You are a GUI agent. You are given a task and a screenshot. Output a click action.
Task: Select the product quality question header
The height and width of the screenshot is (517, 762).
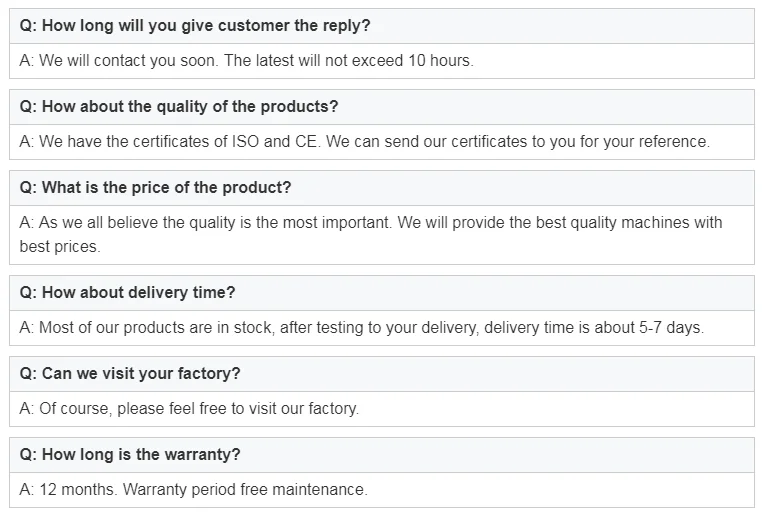pos(179,107)
